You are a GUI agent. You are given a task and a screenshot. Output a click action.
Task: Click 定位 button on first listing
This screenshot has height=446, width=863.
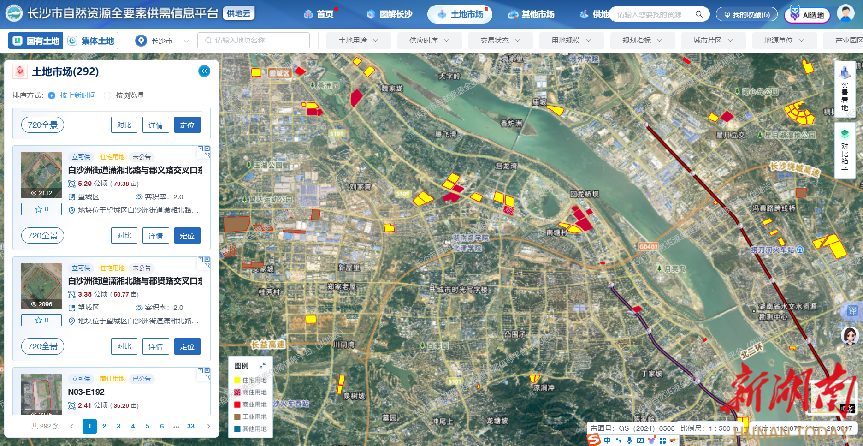coord(186,236)
